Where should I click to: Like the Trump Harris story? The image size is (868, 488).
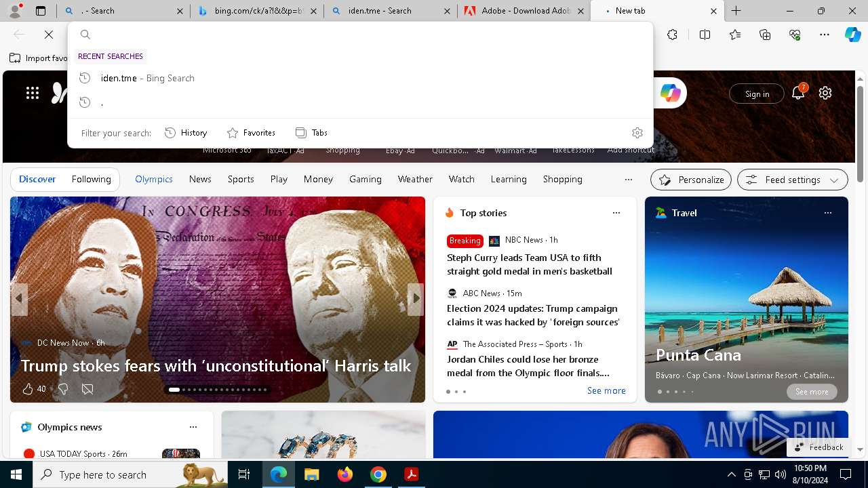coord(28,389)
